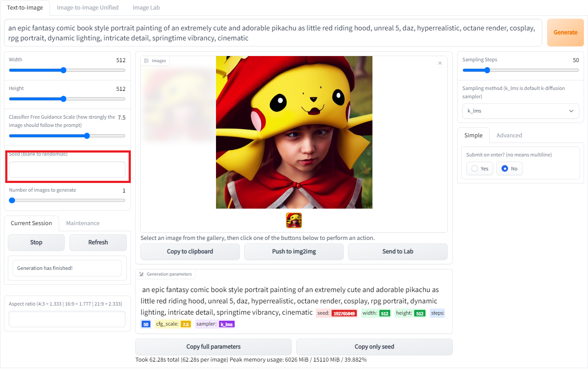Adjust the Height slider
Screen dimensions: 588x369
67,99
